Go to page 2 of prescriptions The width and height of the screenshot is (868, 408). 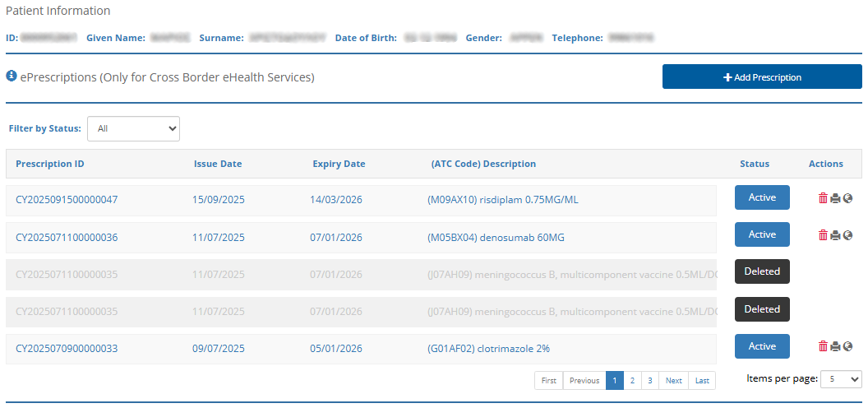632,381
